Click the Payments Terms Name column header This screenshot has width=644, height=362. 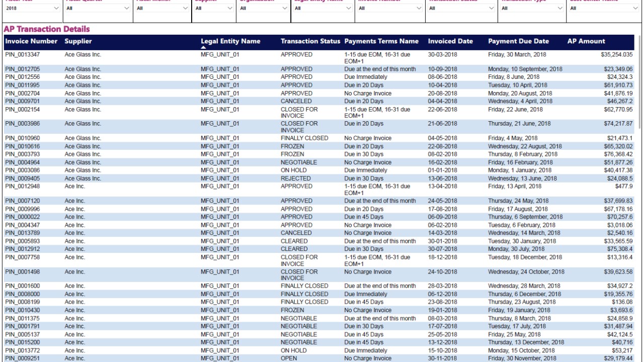[x=381, y=41]
